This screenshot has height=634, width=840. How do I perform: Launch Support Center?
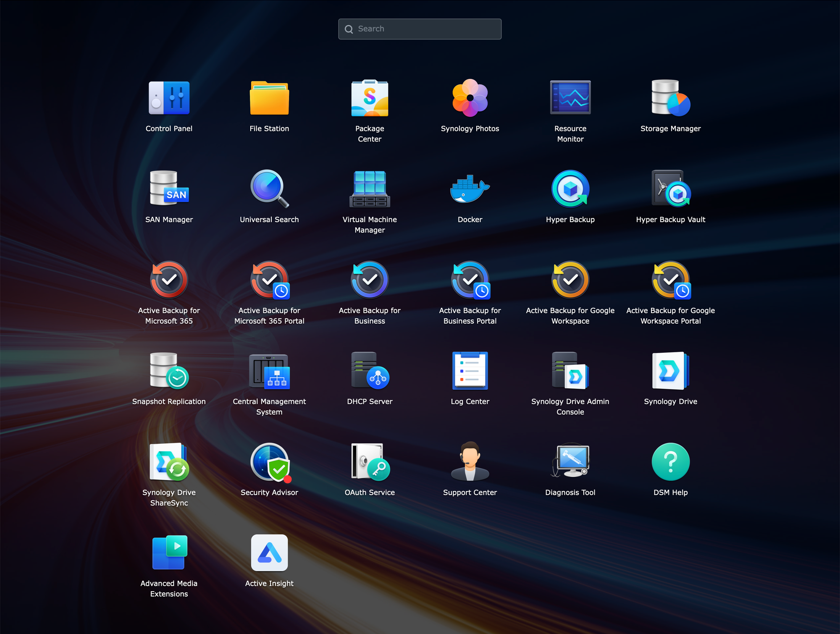[x=470, y=462]
